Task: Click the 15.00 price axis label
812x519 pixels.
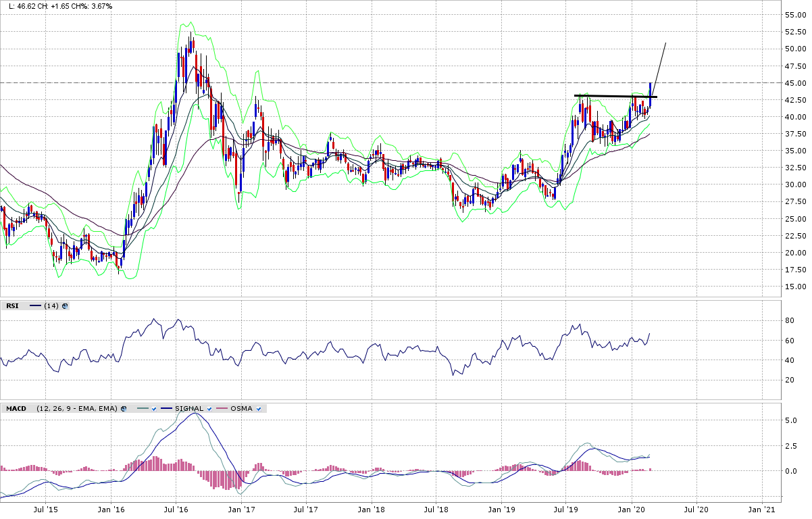Action: click(797, 287)
